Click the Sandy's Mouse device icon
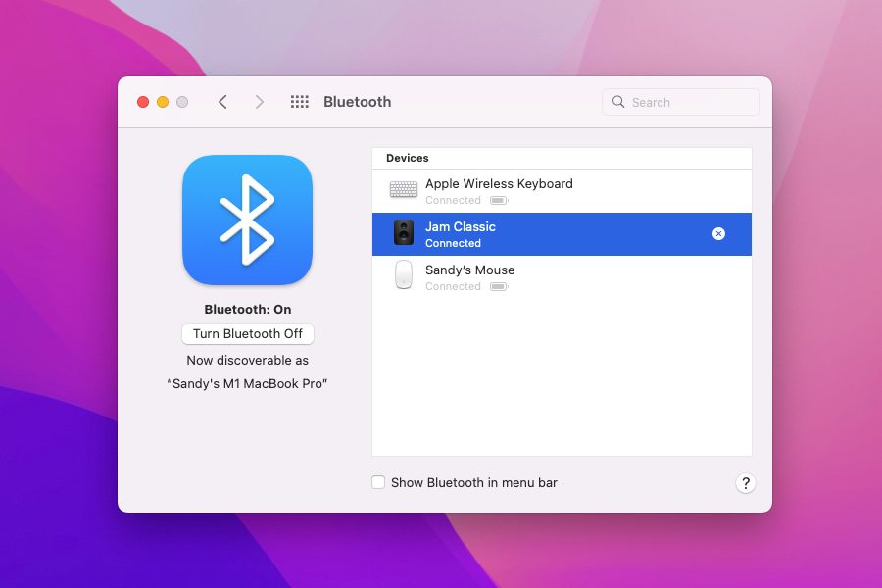Screen dimensions: 882x588 404,275
